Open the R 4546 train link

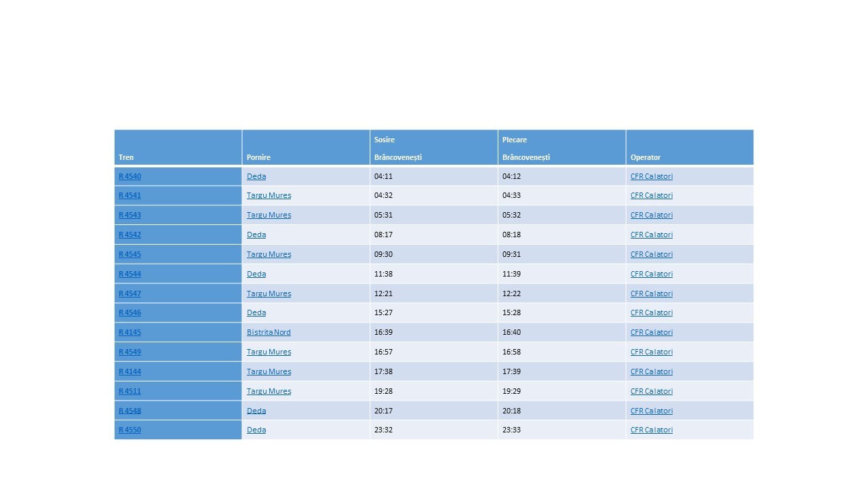click(130, 312)
